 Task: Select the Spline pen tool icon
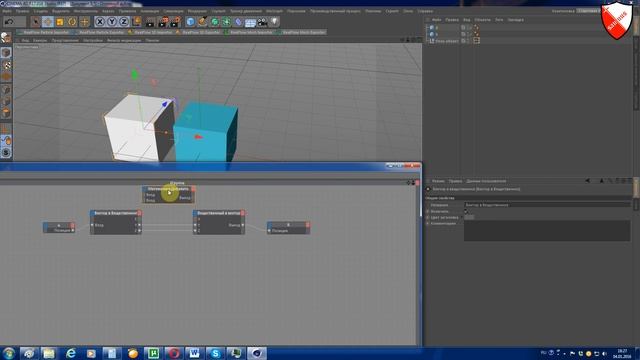[202, 22]
